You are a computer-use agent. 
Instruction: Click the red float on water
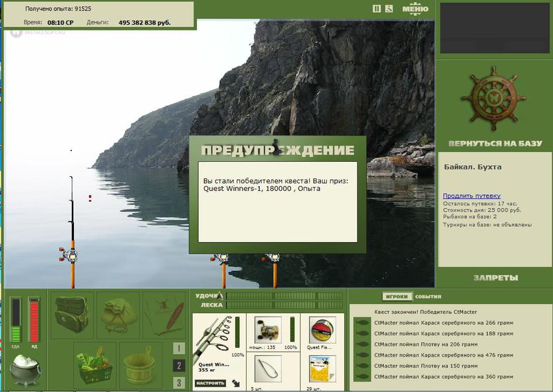pyautogui.click(x=91, y=198)
